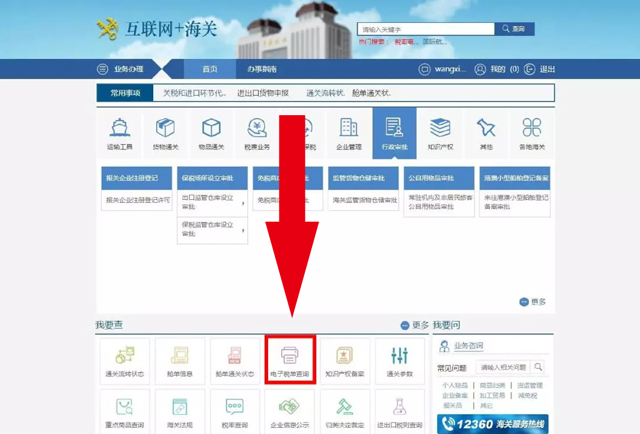Click the 加工贸易 FAQ topic
This screenshot has width=640, height=434.
(492, 395)
